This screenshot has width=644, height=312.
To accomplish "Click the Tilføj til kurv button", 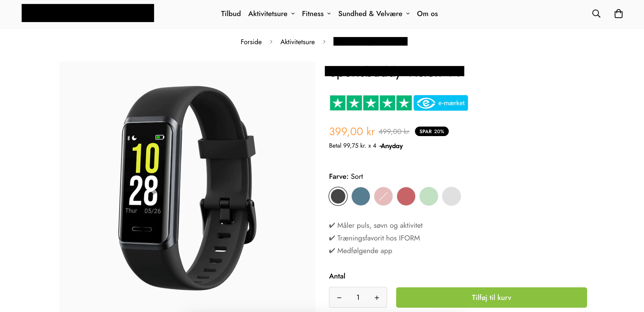I will pos(491,298).
